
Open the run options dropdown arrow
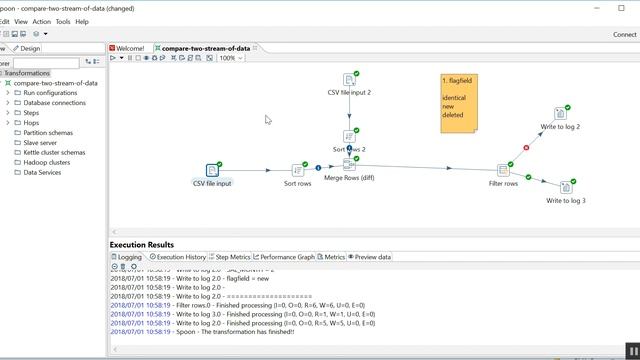tap(121, 58)
